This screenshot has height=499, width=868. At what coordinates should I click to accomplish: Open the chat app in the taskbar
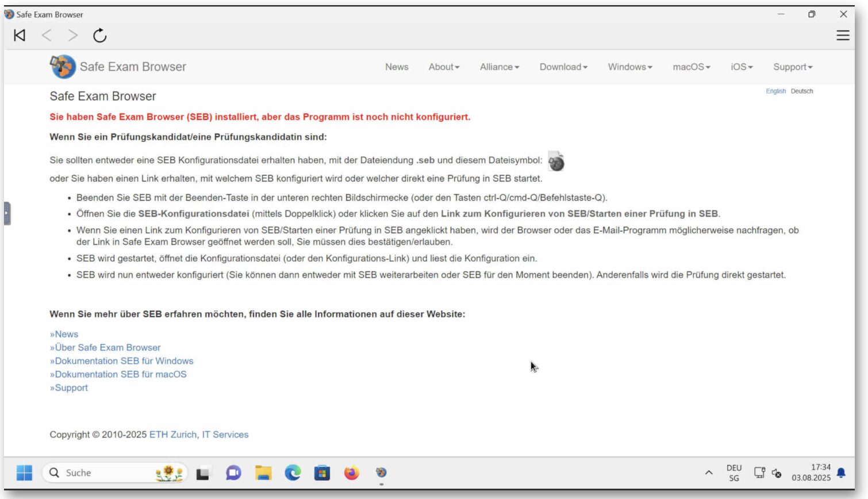(x=233, y=473)
